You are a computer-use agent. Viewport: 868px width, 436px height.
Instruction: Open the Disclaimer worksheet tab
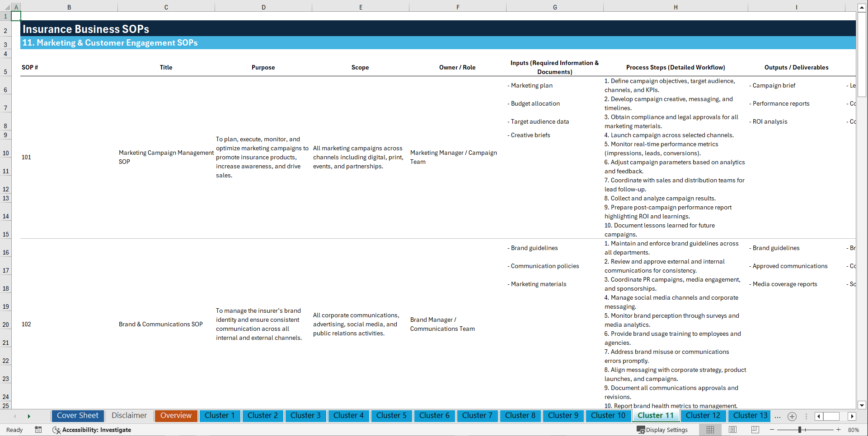point(129,416)
